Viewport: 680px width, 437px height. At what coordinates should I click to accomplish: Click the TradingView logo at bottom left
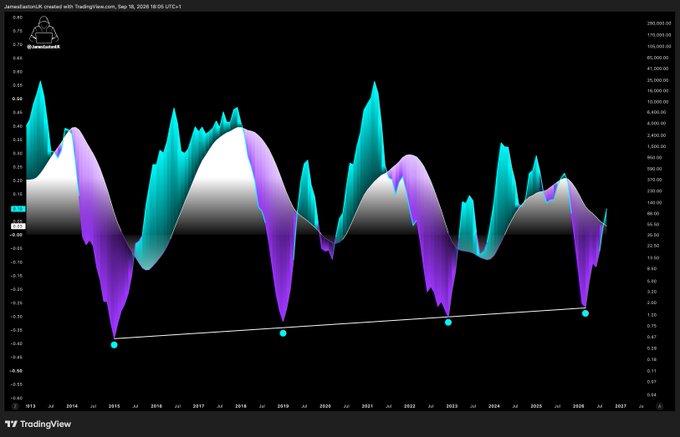click(x=38, y=424)
